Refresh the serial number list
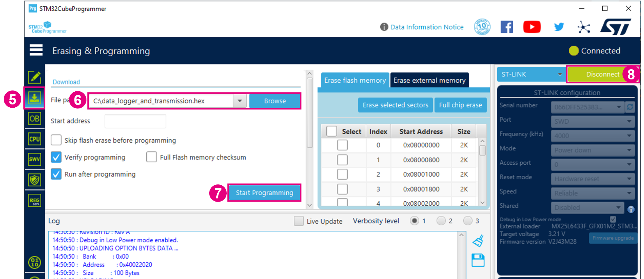Viewport: 644px width, 279px height. click(x=630, y=107)
